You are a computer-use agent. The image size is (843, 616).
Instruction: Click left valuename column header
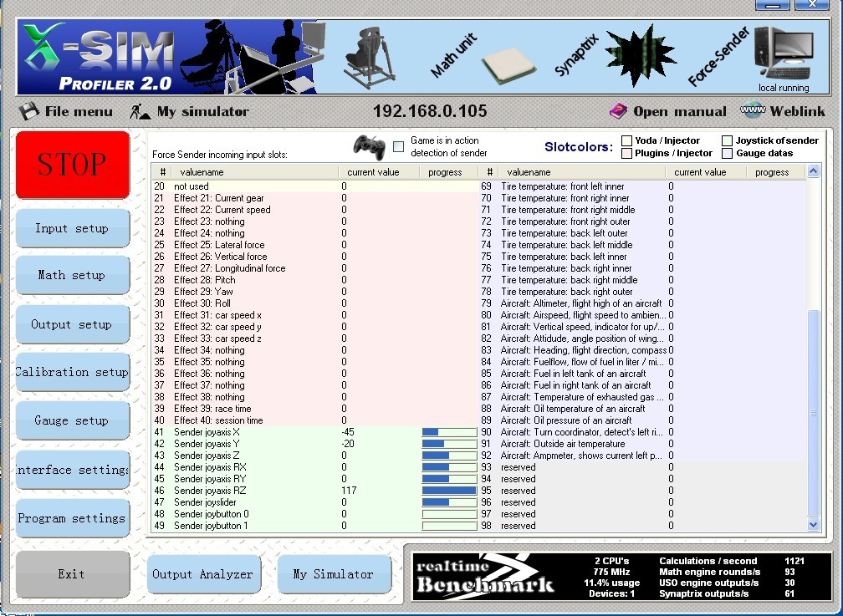(x=255, y=172)
